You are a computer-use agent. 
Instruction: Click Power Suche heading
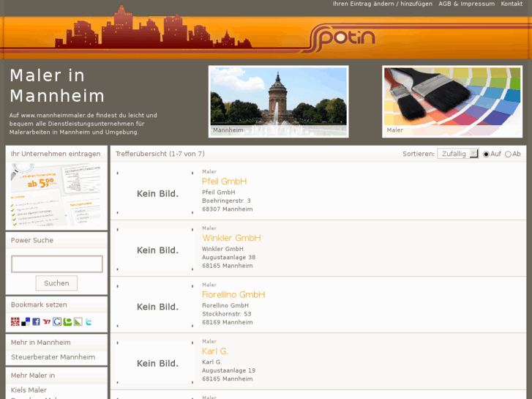32,240
